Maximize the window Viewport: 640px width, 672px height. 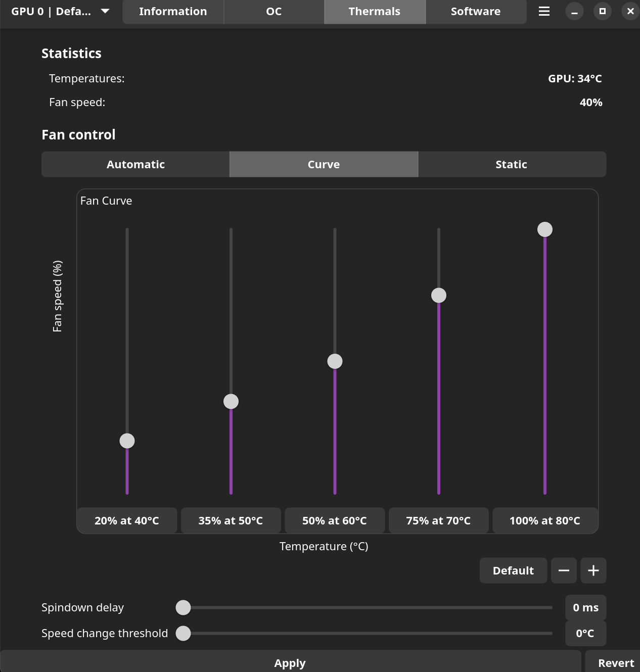[x=602, y=11]
